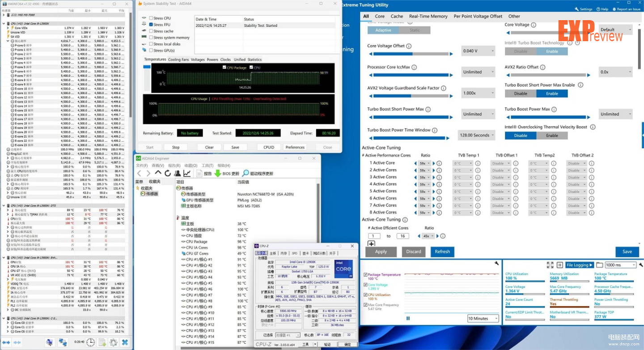Enable Stress local disks checkbox
Viewport: 644px width, 350px height.
click(151, 44)
